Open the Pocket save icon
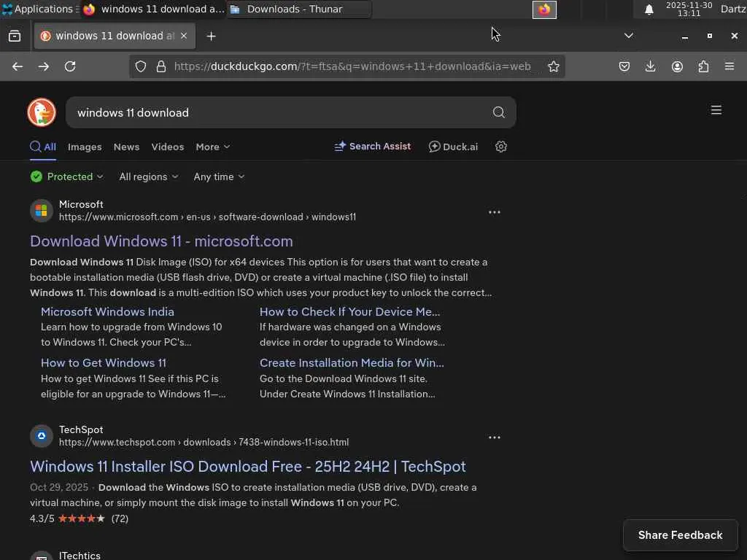Image resolution: width=747 pixels, height=560 pixels. [624, 66]
